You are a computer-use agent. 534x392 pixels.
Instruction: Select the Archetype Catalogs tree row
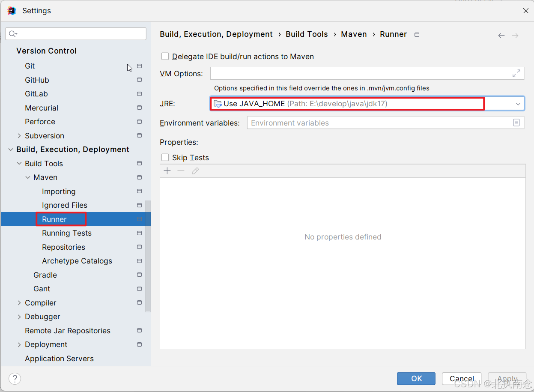click(75, 261)
